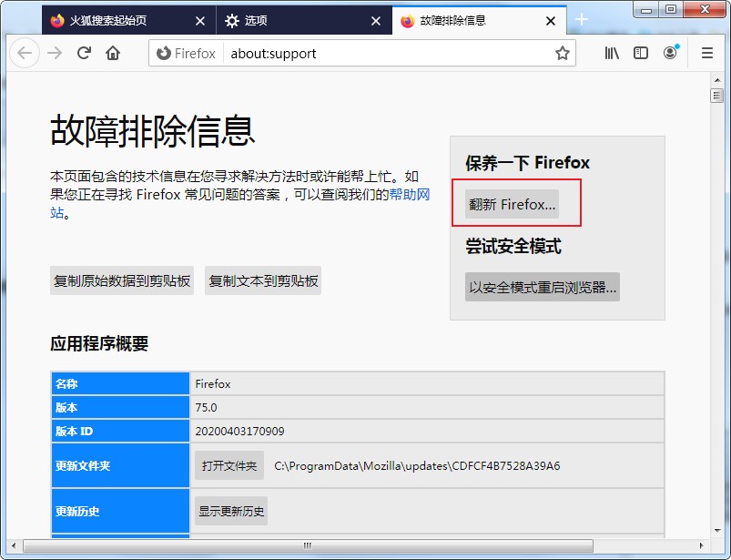Reload the current page
Image resolution: width=731 pixels, height=560 pixels.
point(83,53)
